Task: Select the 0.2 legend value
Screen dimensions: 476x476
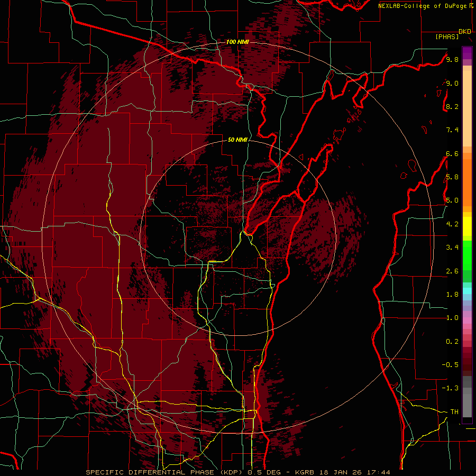Action: coord(452,342)
